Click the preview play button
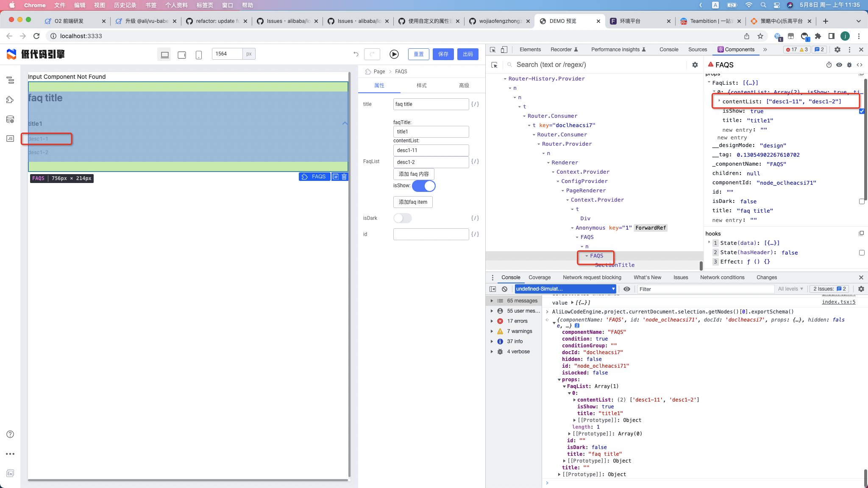Image resolution: width=868 pixels, height=488 pixels. (394, 54)
